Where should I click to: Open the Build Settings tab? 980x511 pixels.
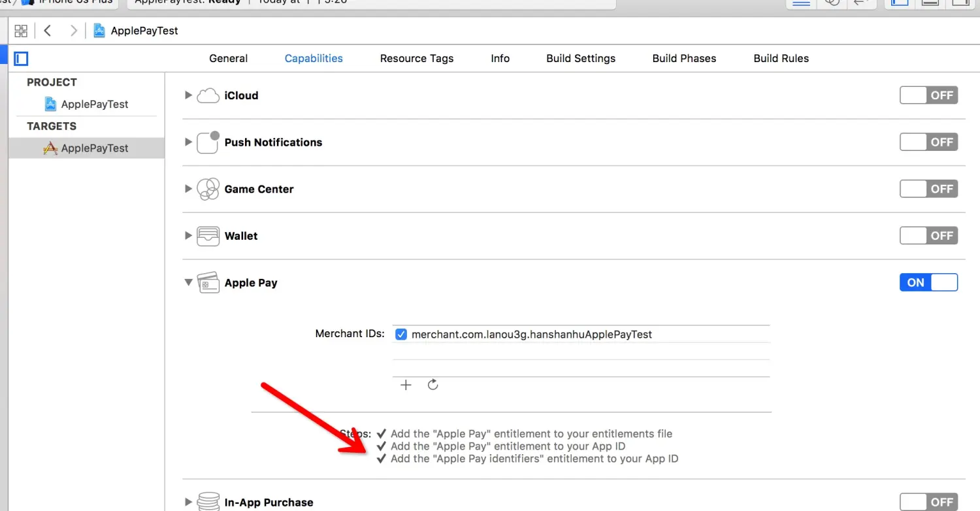(581, 58)
